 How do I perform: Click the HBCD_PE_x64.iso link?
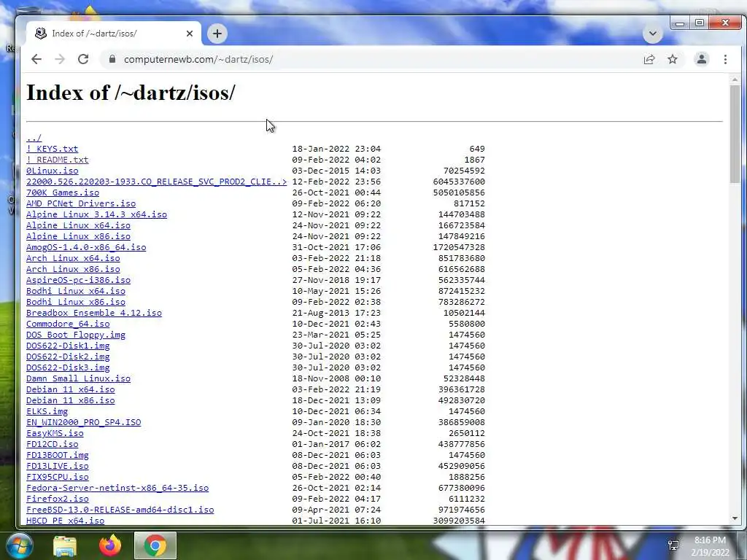[x=65, y=521]
